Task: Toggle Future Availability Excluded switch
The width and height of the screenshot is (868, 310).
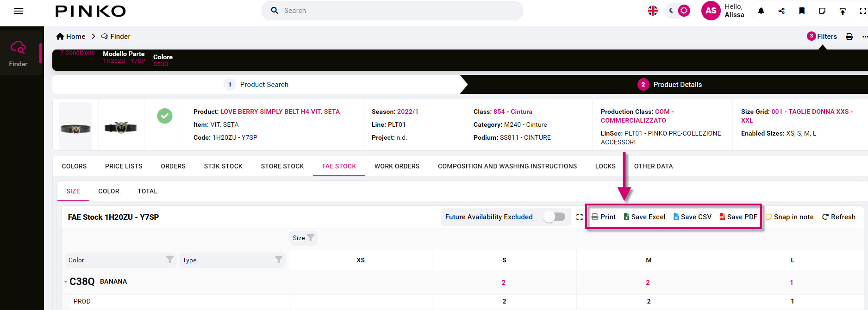Action: click(x=555, y=217)
